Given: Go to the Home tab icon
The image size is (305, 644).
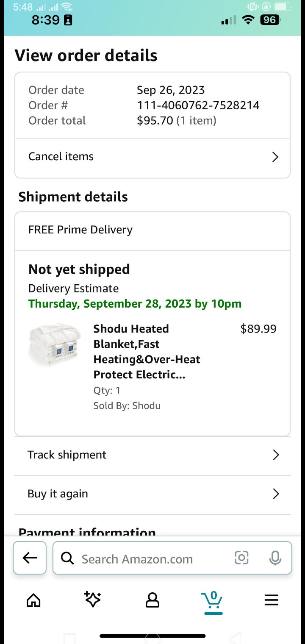Looking at the screenshot, I should point(33,600).
